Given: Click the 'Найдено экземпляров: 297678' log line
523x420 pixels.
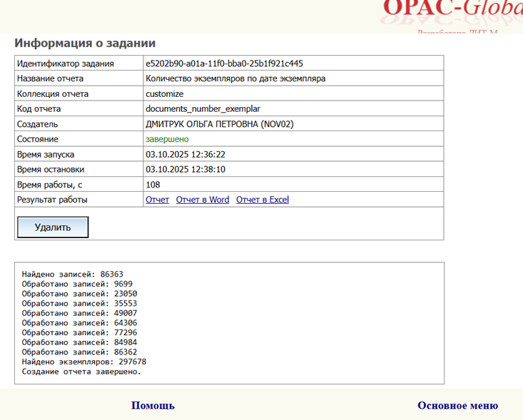Looking at the screenshot, I should 84,362.
